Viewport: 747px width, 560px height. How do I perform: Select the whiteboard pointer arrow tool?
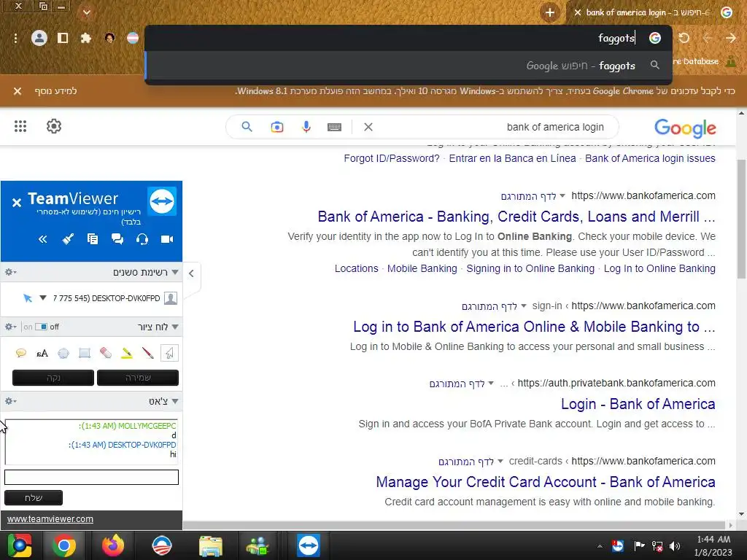coord(169,353)
